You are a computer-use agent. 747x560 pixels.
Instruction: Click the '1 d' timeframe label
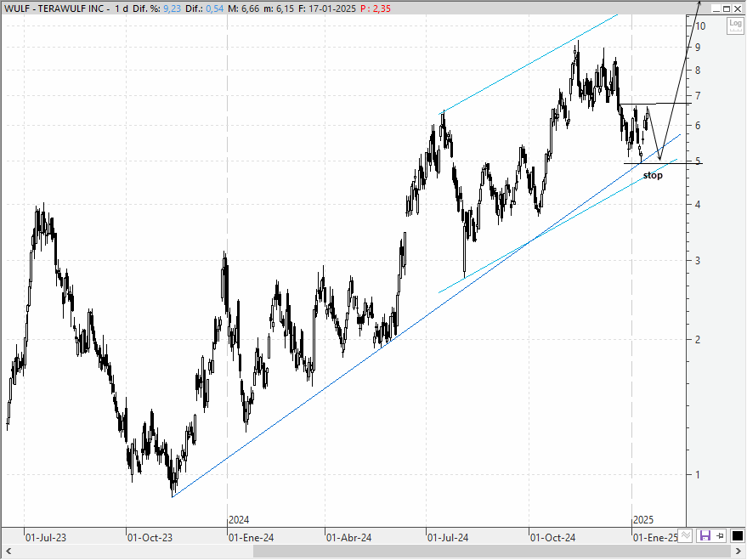122,8
